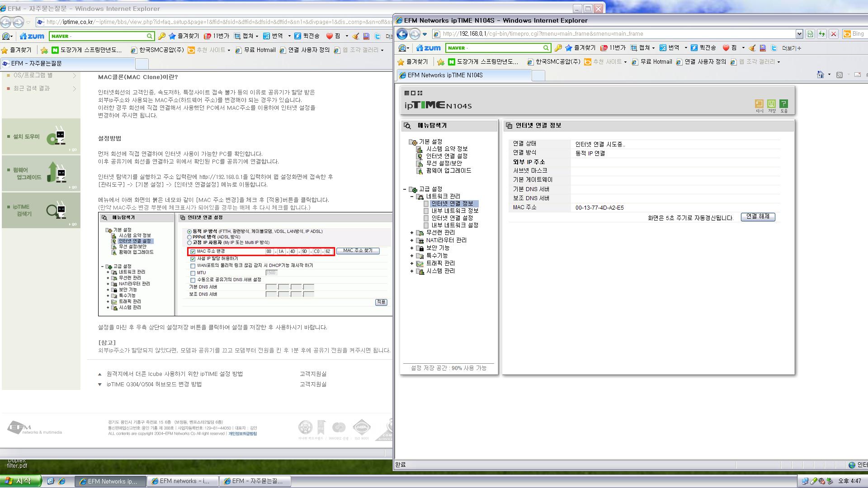
Task: Switch to the EFM networks taskbar window
Action: (x=183, y=481)
